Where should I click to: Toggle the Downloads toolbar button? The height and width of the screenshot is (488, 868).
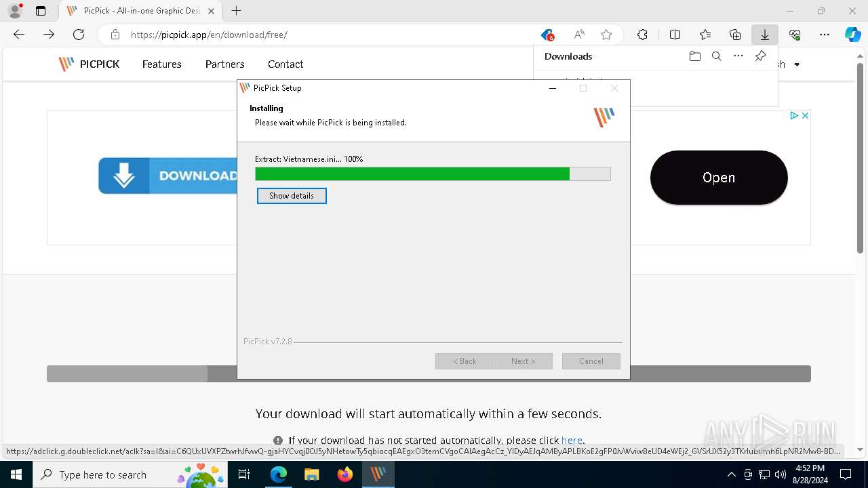pyautogui.click(x=765, y=35)
